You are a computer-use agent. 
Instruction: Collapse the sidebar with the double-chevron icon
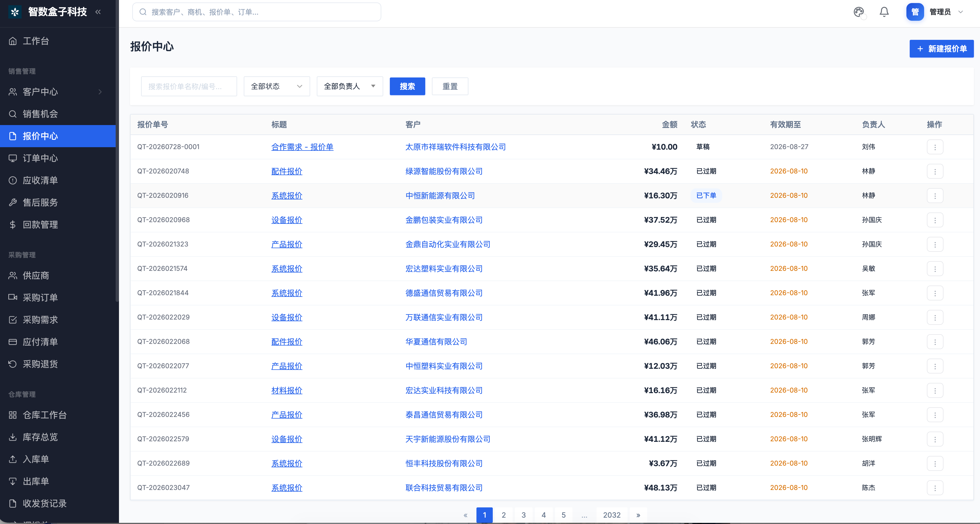click(98, 12)
